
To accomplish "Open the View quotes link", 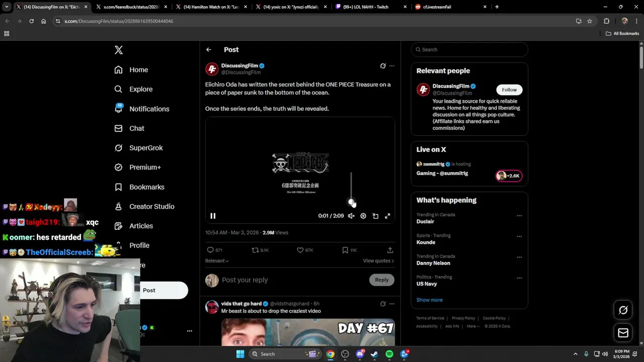I will point(378,261).
